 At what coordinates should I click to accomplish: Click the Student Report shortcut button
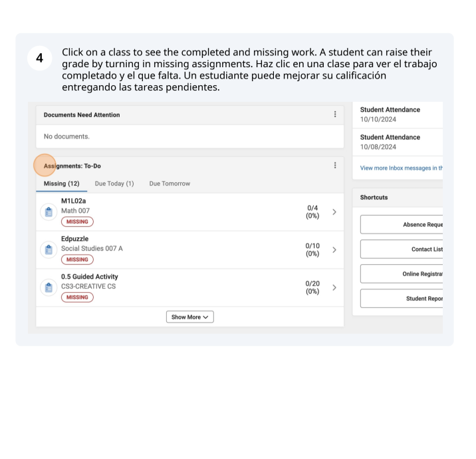(x=402, y=299)
